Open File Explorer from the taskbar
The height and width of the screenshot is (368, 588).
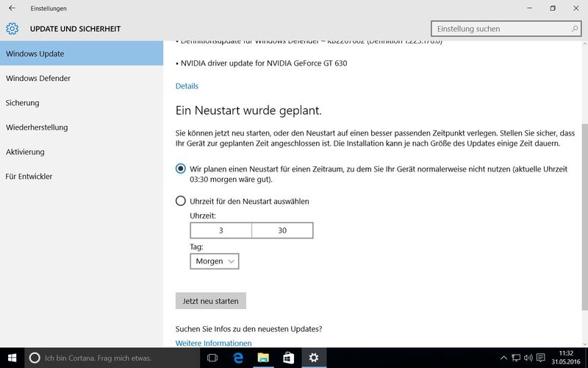[263, 358]
